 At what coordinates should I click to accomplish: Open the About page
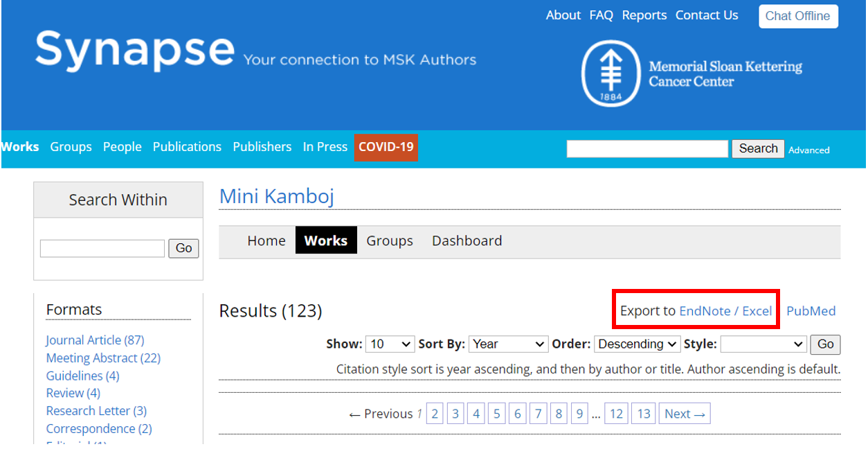(563, 15)
